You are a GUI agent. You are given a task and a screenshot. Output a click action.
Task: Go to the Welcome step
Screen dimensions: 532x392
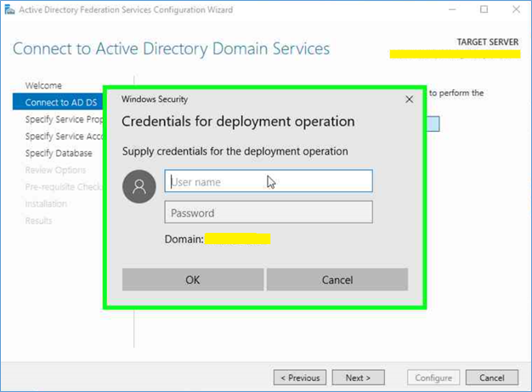(x=43, y=86)
